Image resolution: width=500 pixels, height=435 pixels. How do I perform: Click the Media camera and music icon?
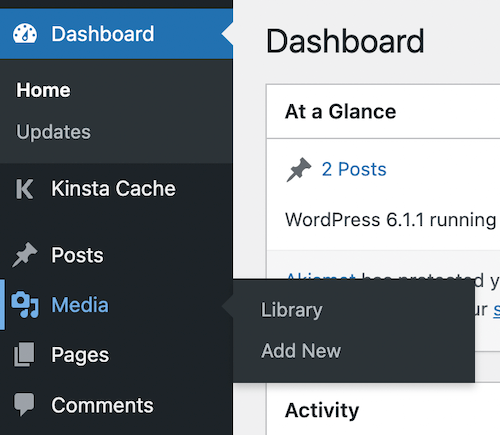(x=25, y=305)
